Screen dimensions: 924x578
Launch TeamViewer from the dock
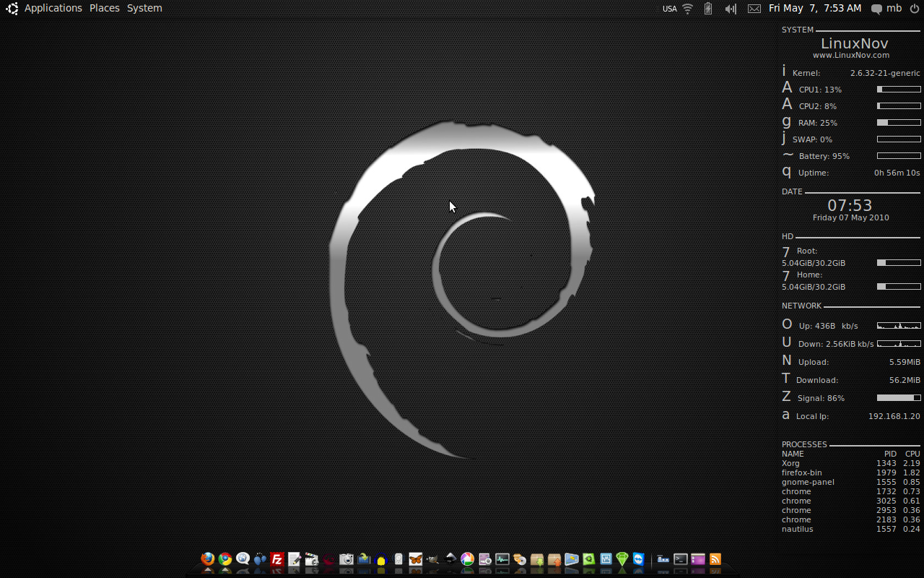point(639,559)
